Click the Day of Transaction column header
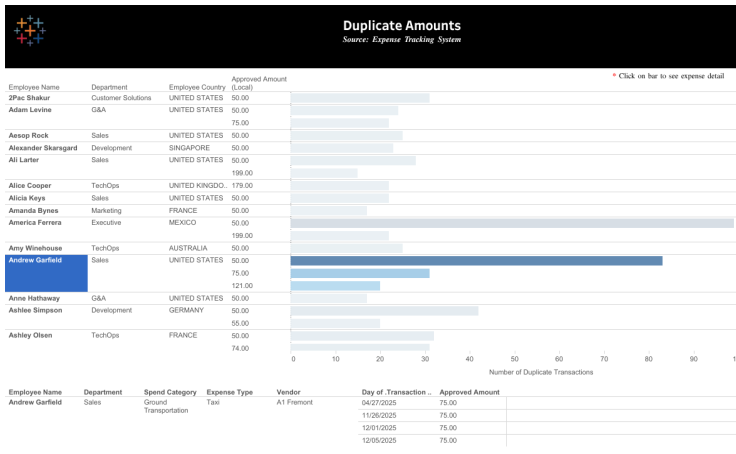 396,393
